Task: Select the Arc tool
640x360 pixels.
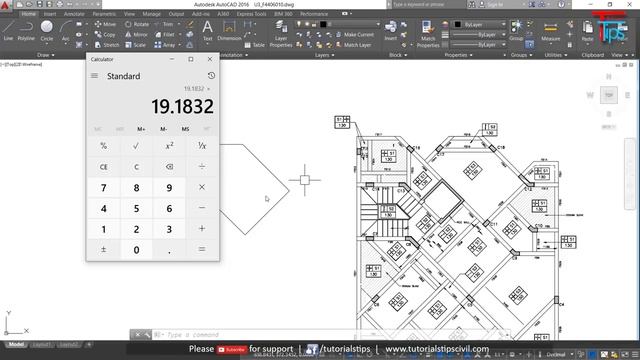Action: (65, 31)
